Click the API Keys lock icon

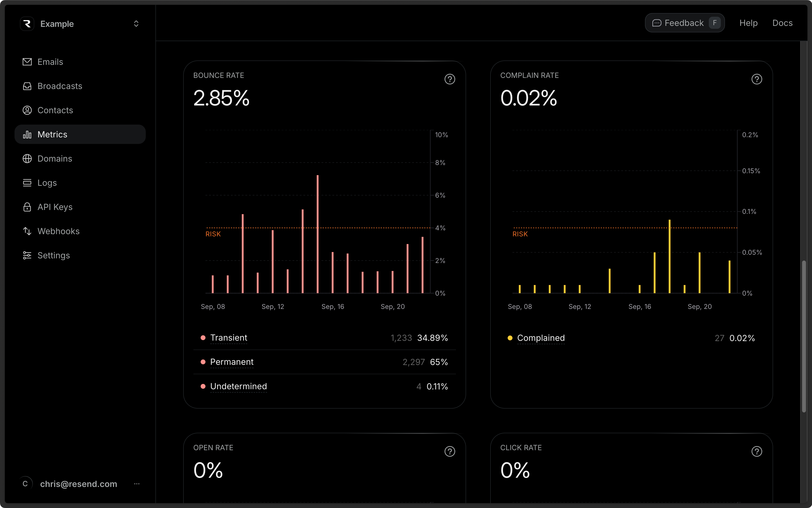(x=27, y=207)
